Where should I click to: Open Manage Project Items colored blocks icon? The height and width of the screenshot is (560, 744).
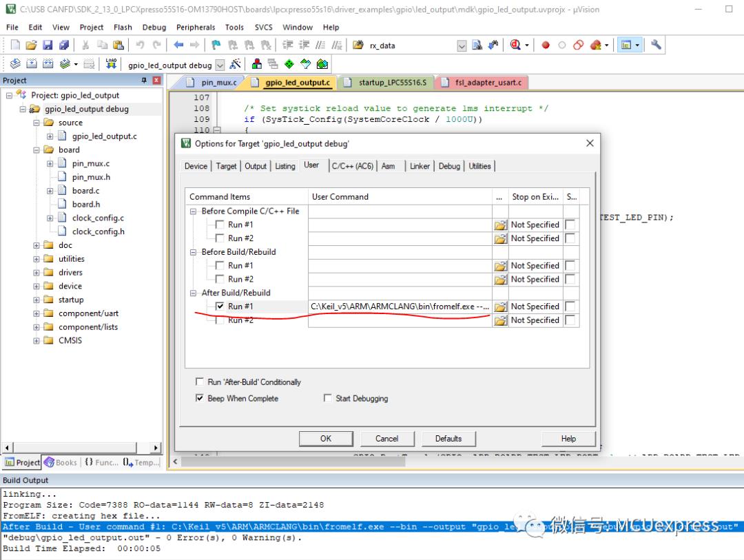pyautogui.click(x=257, y=64)
